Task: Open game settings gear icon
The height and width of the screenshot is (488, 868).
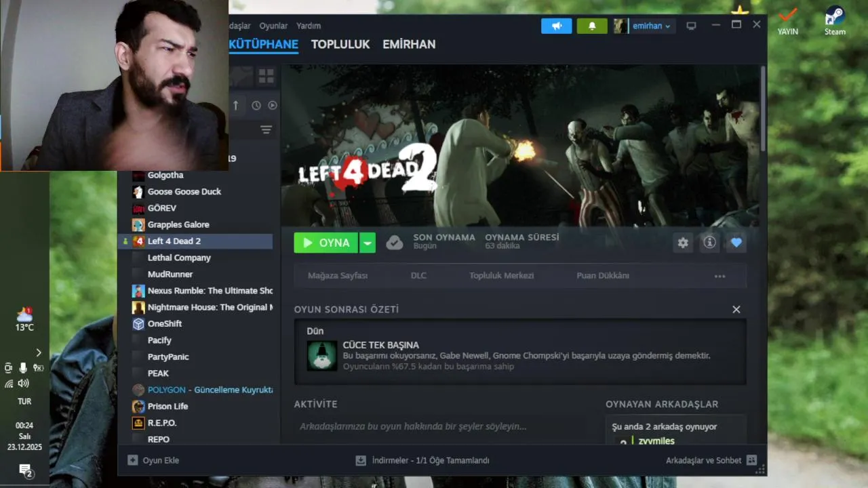Action: click(683, 243)
